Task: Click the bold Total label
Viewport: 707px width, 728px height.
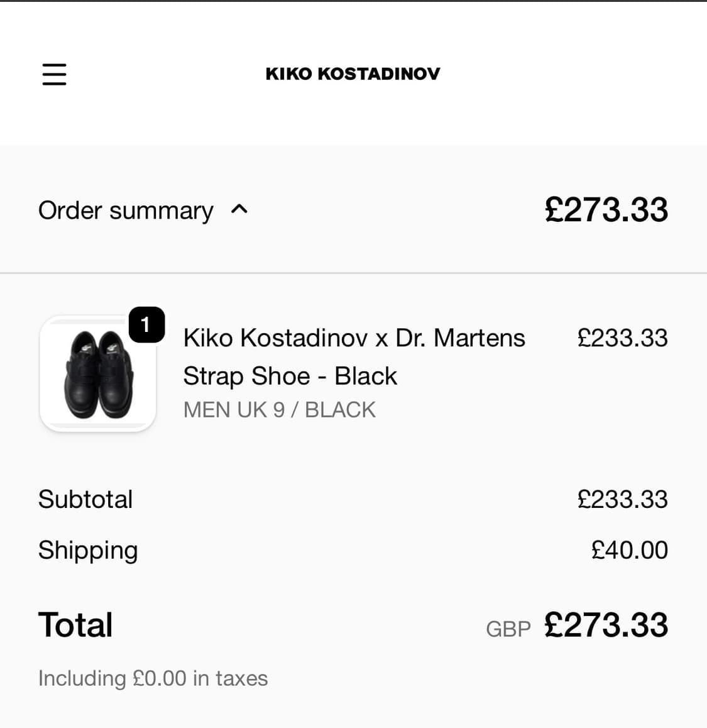Action: (75, 625)
